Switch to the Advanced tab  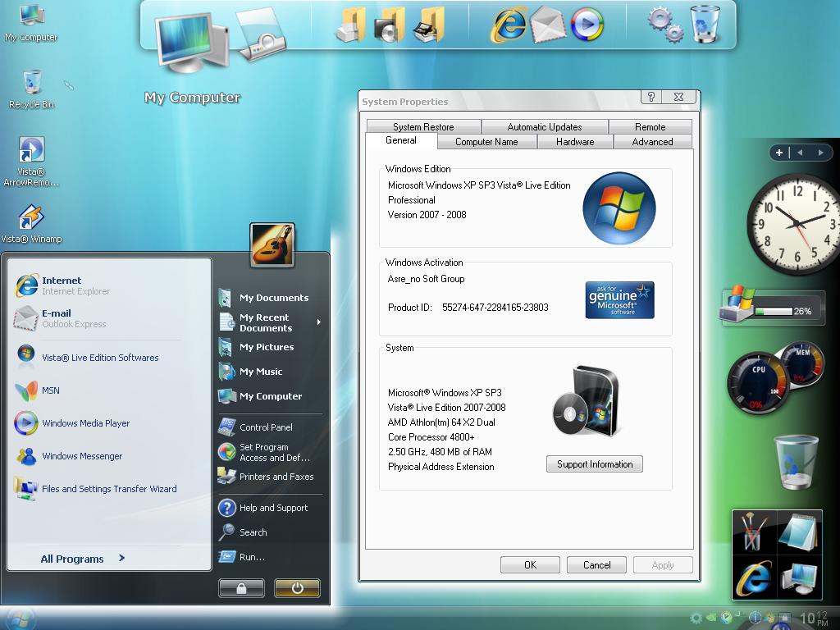click(652, 141)
